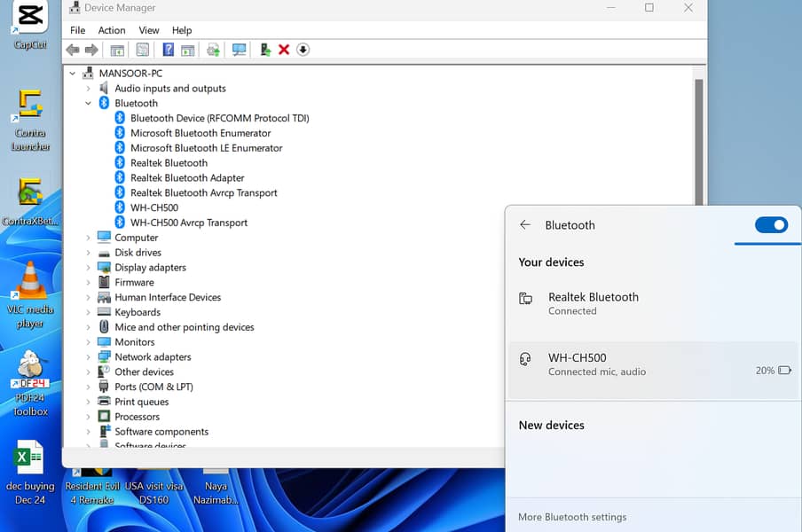This screenshot has height=532, width=802.
Task: Select WH-CH500 Avrcp Transport entry
Action: (189, 223)
